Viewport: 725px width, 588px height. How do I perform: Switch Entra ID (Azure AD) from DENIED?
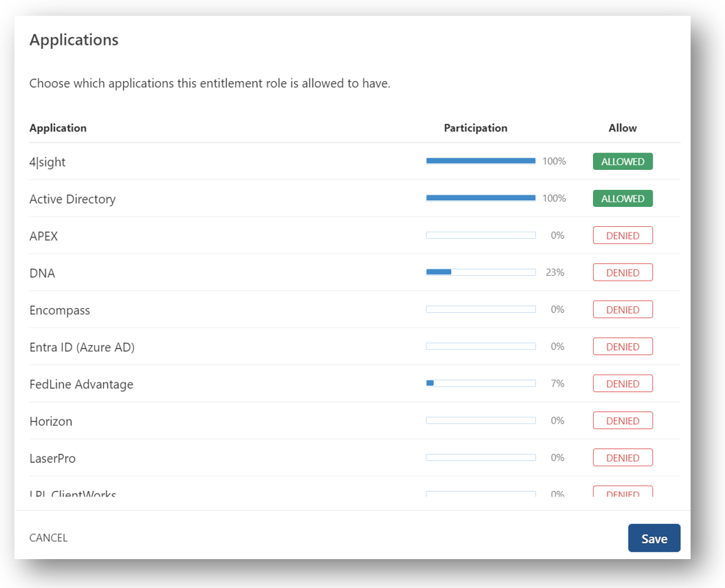tap(623, 347)
